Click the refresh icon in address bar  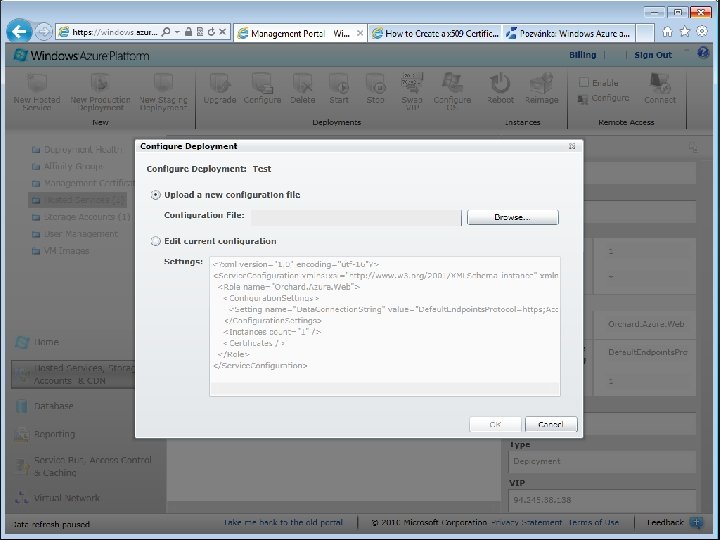coord(211,32)
